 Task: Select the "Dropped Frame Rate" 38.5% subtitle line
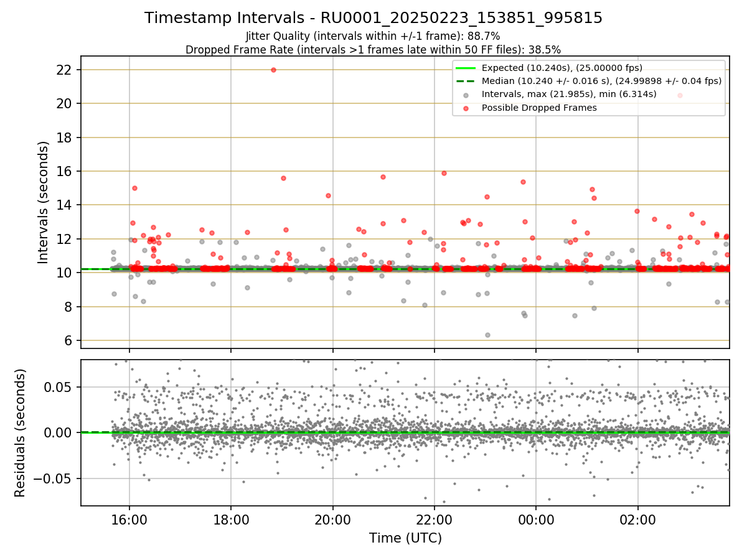tap(373, 50)
